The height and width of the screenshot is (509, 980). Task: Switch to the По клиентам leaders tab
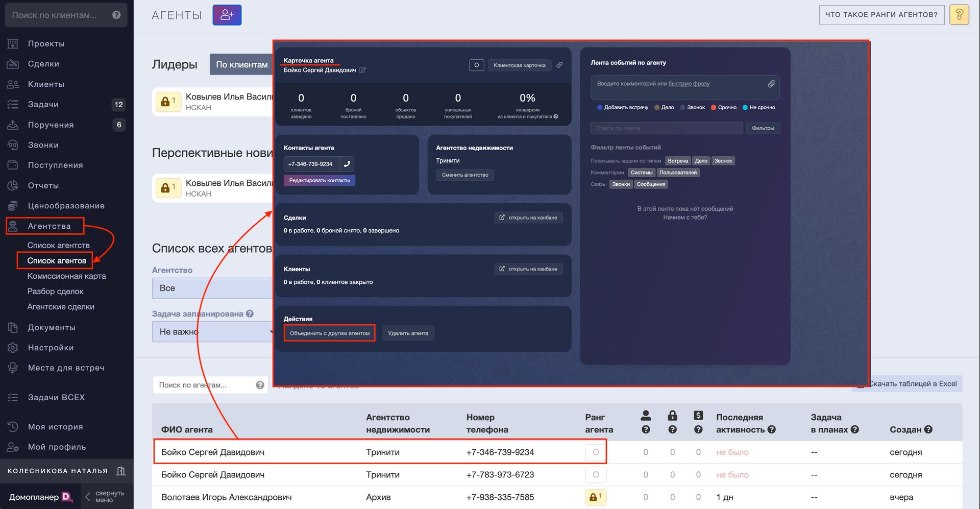(x=241, y=65)
